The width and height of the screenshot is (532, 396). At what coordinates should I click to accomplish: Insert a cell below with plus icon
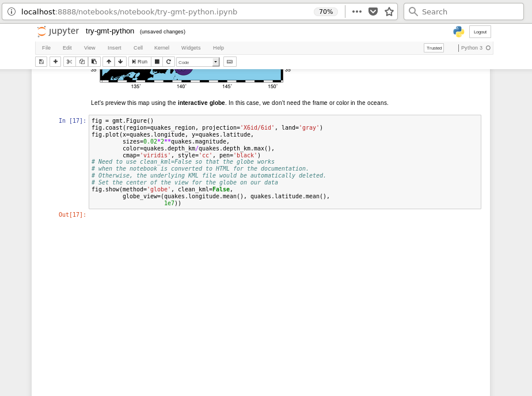click(55, 62)
